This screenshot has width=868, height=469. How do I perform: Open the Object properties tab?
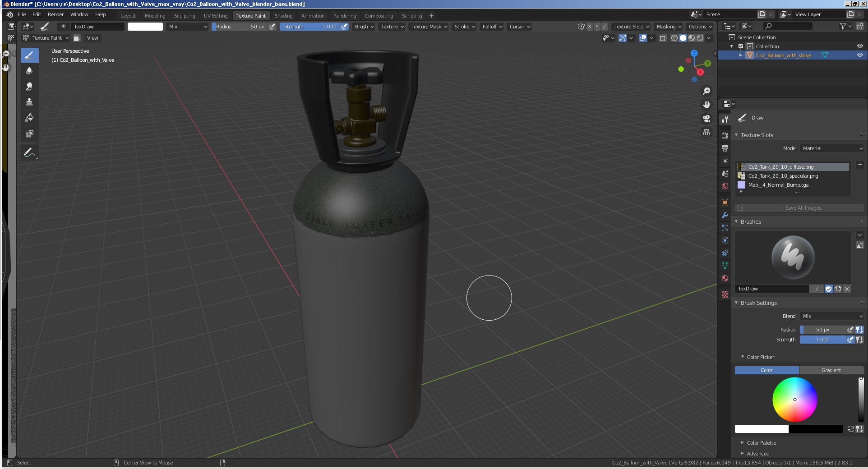725,202
